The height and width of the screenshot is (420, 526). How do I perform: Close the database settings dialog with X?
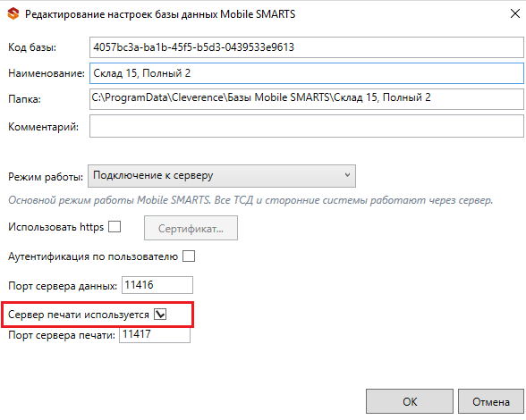(515, 13)
